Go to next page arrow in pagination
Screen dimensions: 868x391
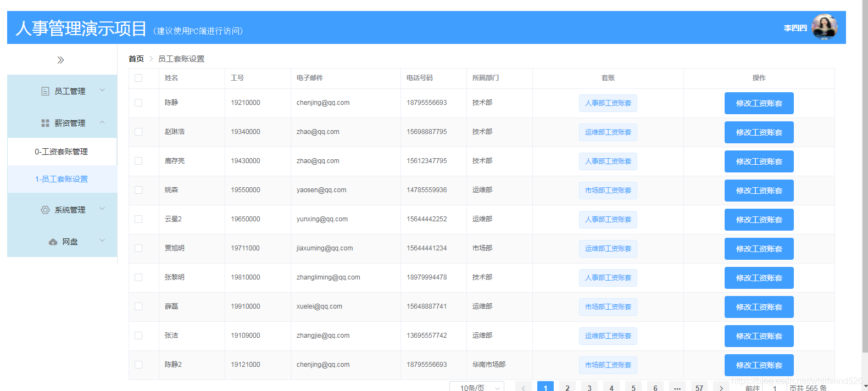tap(721, 387)
